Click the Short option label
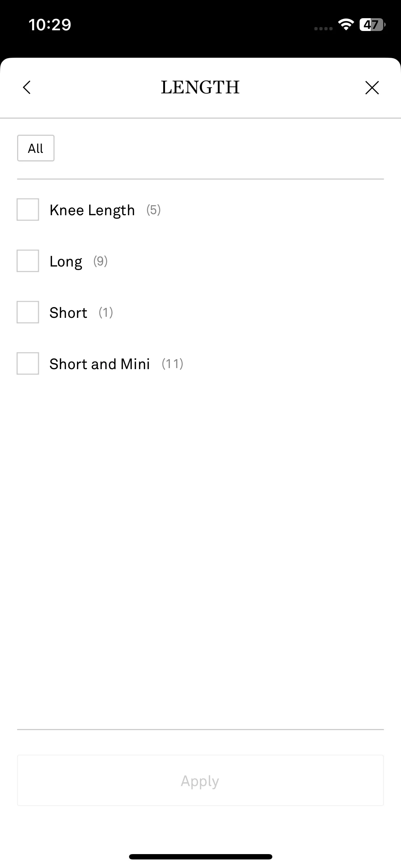This screenshot has height=868, width=401. click(68, 312)
